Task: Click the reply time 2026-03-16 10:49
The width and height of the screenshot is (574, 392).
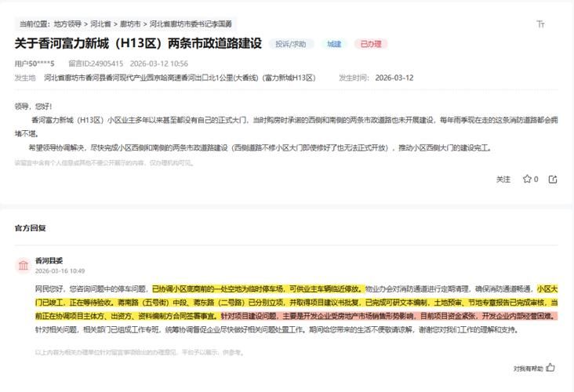Action: pos(60,270)
